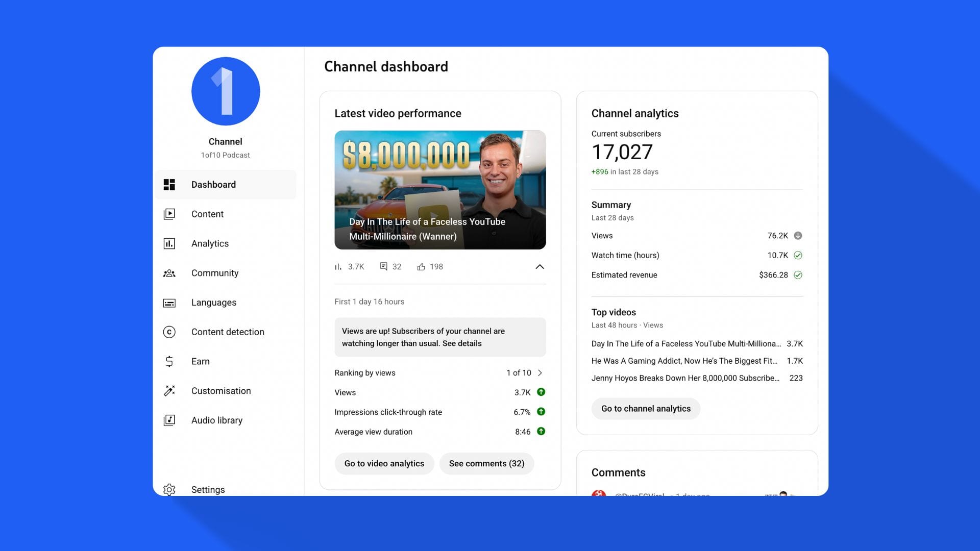Viewport: 980px width, 551px height.
Task: Click the thumbs-up likes icon below video
Action: [x=421, y=267]
